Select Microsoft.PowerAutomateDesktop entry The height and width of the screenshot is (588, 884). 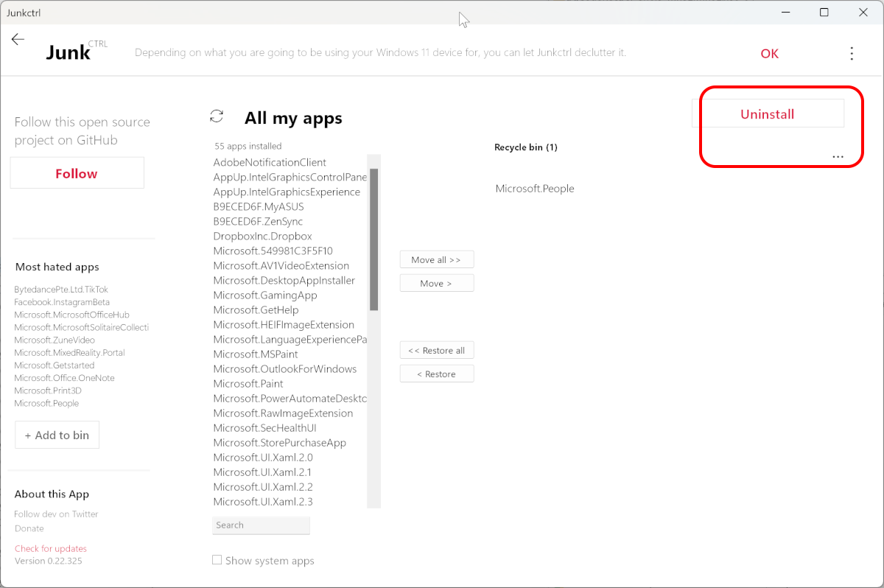(290, 398)
